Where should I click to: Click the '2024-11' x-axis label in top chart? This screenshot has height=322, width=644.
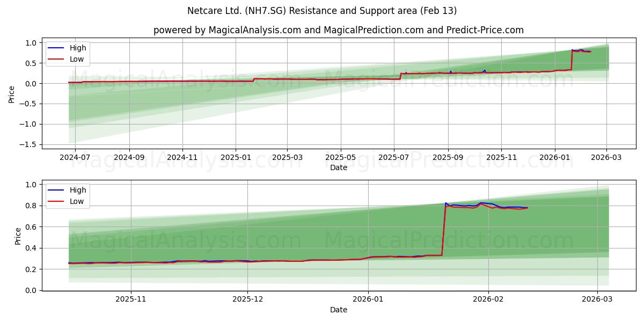(182, 158)
